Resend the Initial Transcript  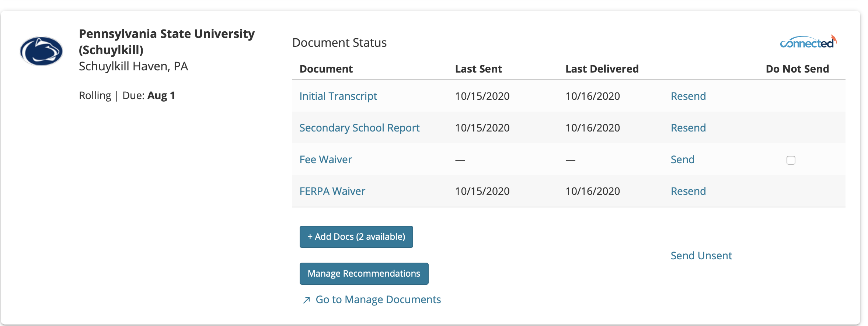(x=688, y=96)
